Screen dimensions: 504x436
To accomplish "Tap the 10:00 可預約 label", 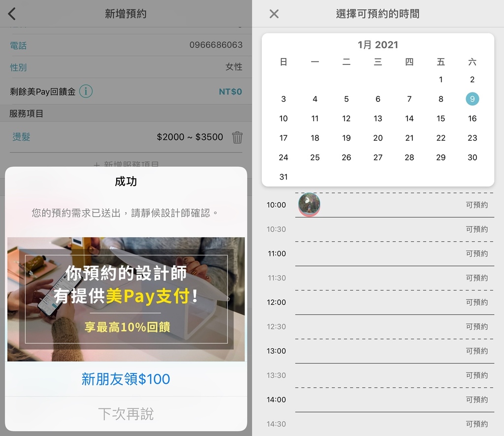I will coord(476,205).
